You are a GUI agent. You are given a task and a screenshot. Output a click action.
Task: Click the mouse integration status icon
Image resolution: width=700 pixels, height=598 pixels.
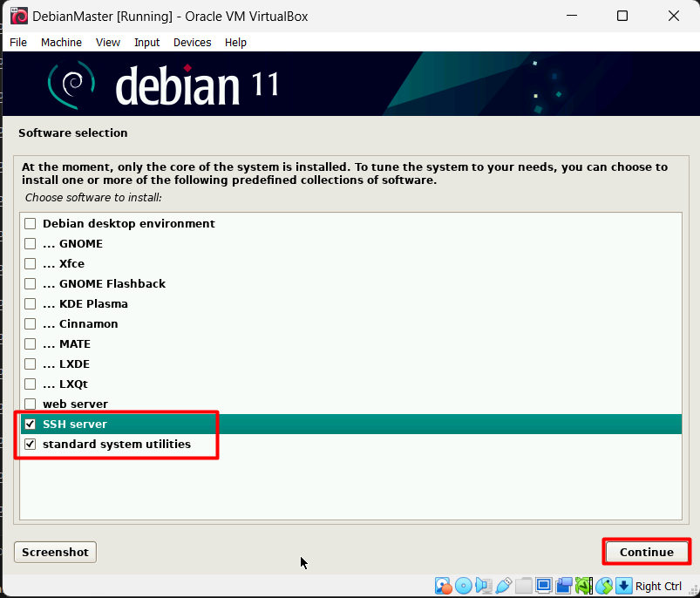click(x=604, y=586)
